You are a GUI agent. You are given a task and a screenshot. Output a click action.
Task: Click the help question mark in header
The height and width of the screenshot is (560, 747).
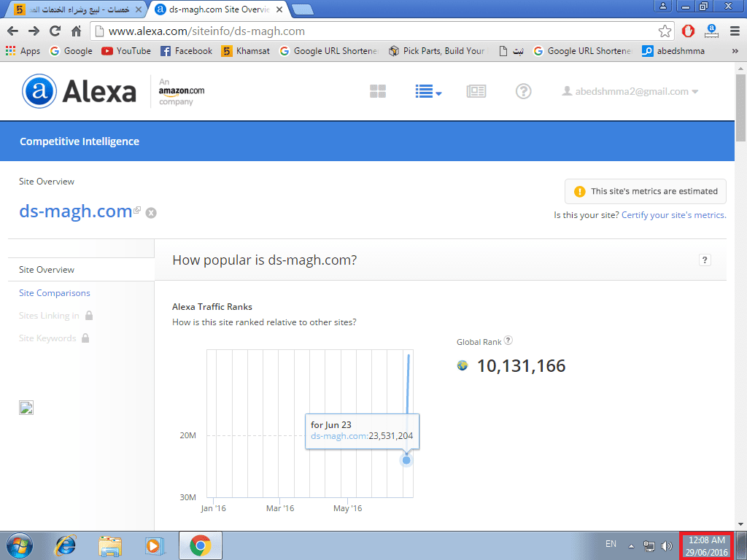pos(523,91)
